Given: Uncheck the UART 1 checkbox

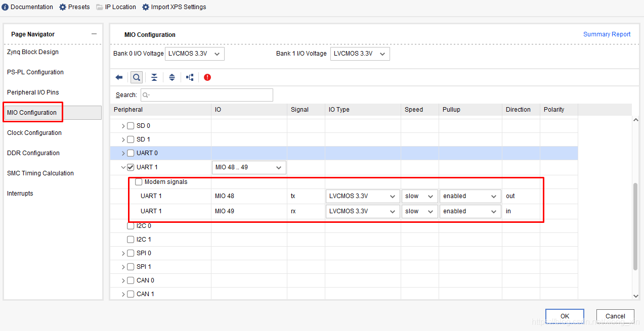Looking at the screenshot, I should click(131, 167).
